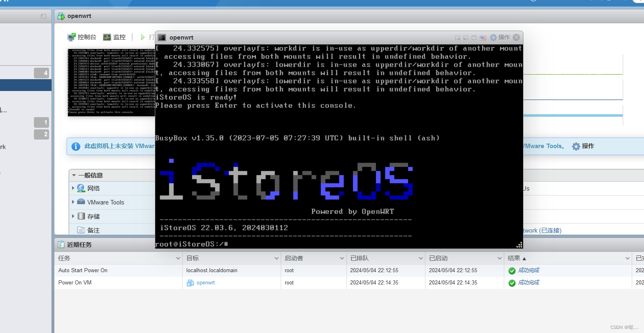Click the blue info icon in VMware Tools notice
Viewport: 644px width, 333px height.
[76, 146]
